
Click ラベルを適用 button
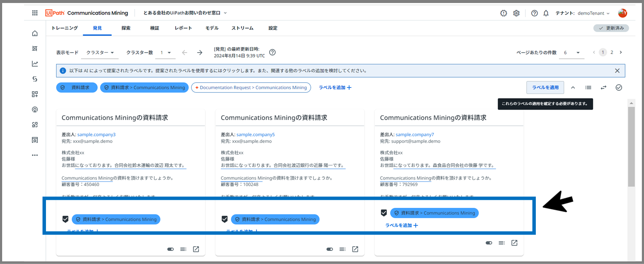pyautogui.click(x=545, y=87)
